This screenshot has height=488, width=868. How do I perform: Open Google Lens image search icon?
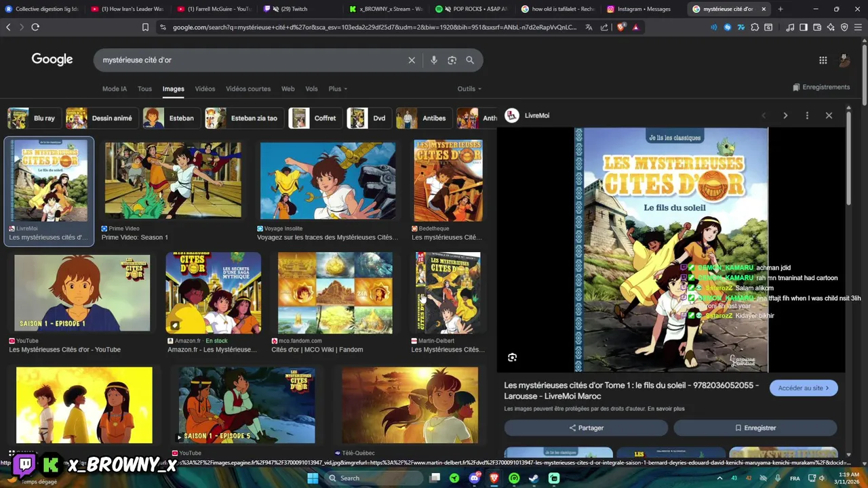(x=452, y=60)
